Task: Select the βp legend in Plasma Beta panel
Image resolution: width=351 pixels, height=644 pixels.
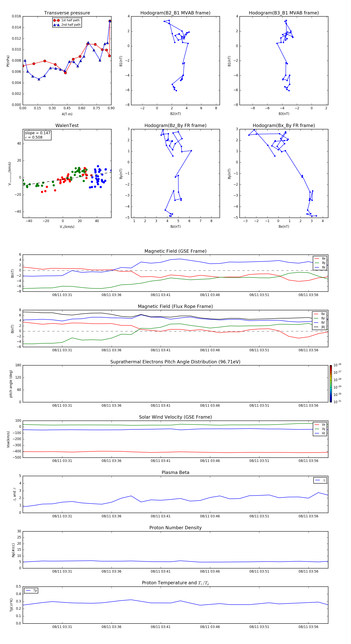Action: coord(320,480)
